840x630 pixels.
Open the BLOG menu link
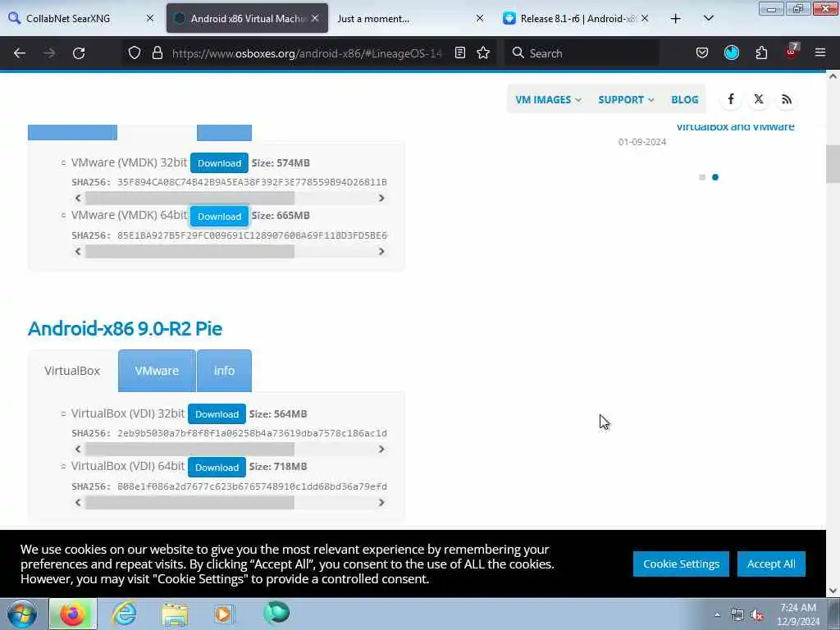coord(685,99)
